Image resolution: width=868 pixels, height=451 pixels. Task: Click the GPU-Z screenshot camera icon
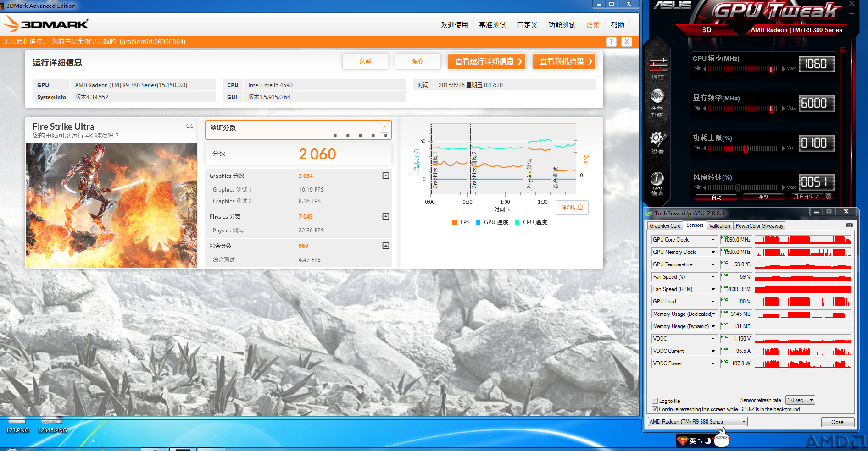point(849,225)
